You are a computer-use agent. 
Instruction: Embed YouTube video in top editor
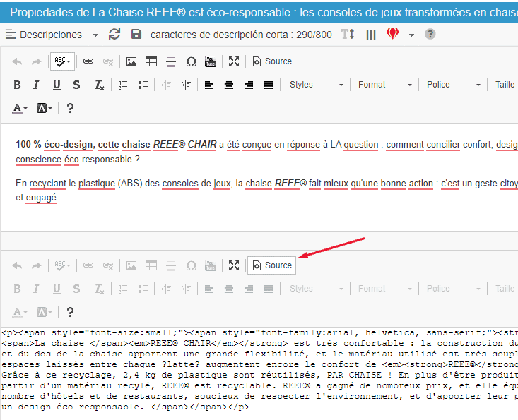[210, 61]
